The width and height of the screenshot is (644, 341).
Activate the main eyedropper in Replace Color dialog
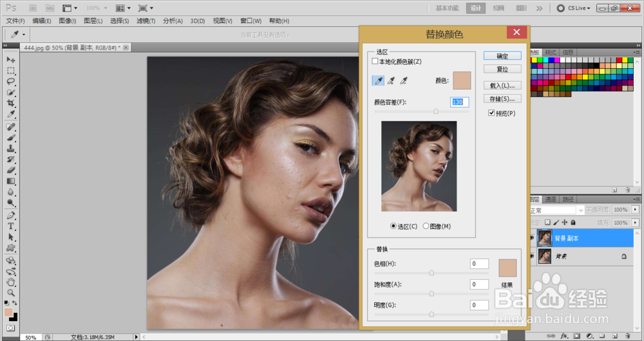378,80
